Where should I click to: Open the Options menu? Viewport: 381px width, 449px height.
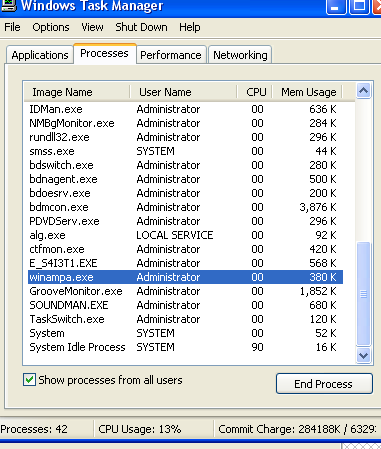click(x=51, y=27)
